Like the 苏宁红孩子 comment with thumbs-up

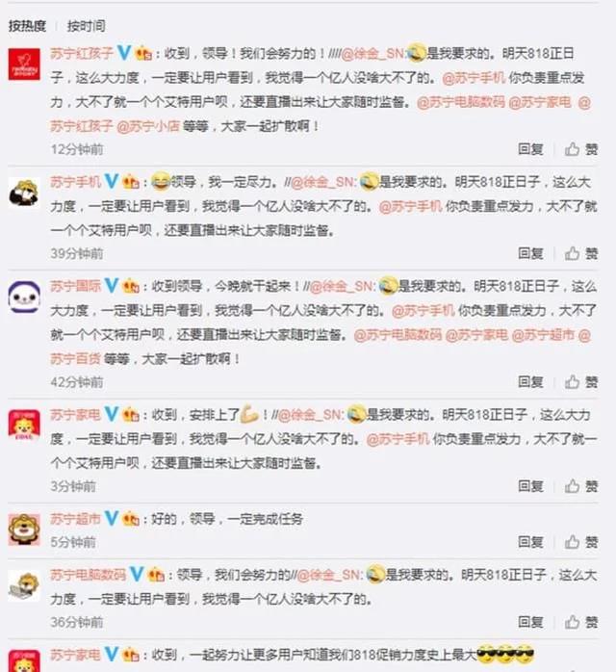[581, 149]
